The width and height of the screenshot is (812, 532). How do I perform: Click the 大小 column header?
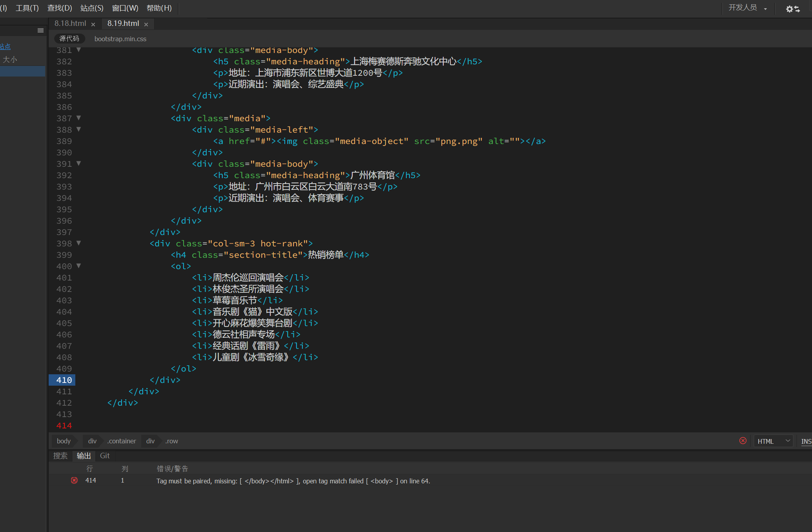click(10, 60)
